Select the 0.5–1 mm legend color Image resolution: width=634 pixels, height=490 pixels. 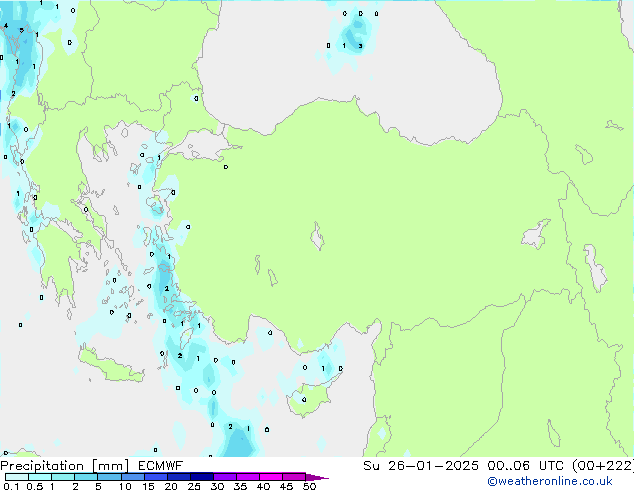pyautogui.click(x=40, y=477)
